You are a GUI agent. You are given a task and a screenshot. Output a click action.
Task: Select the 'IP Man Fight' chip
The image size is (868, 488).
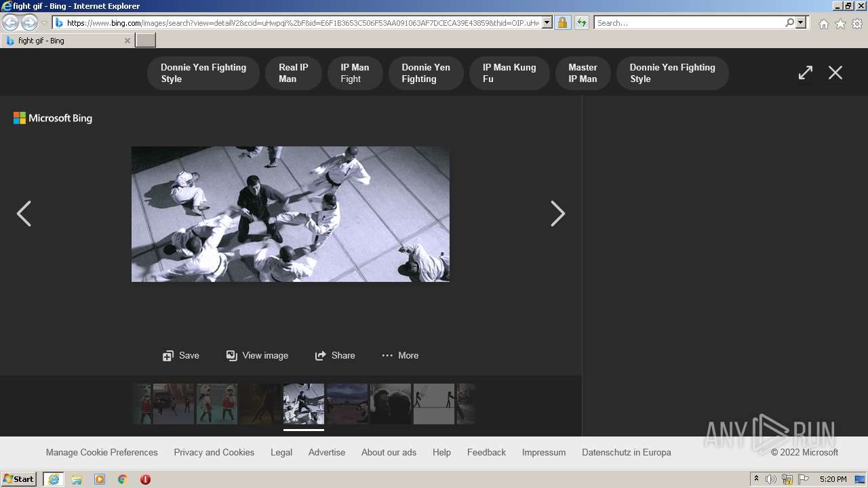[355, 73]
